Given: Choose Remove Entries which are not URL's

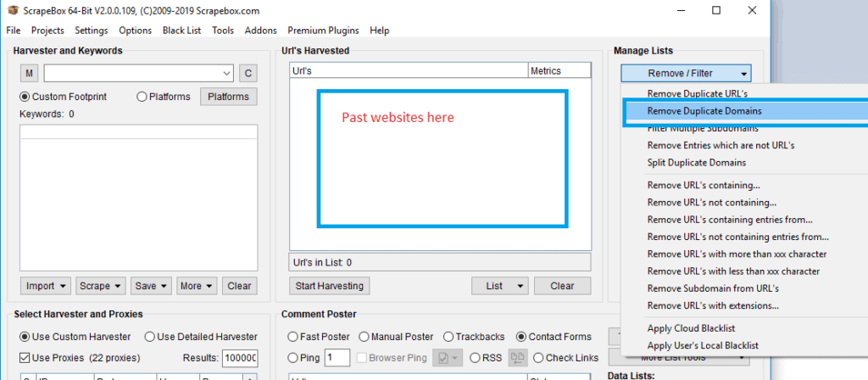Looking at the screenshot, I should pos(721,145).
